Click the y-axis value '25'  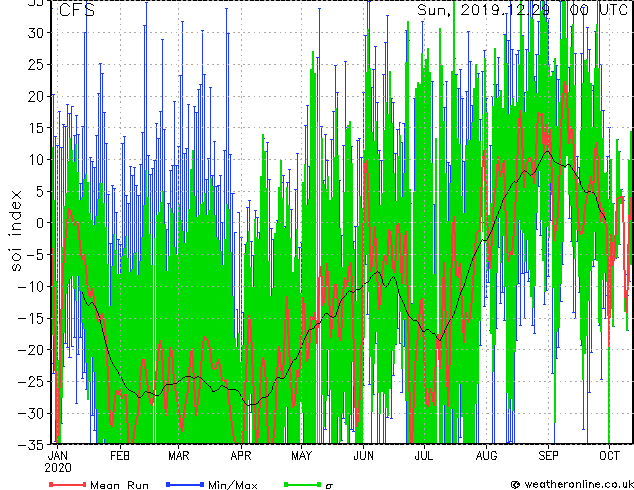36,64
